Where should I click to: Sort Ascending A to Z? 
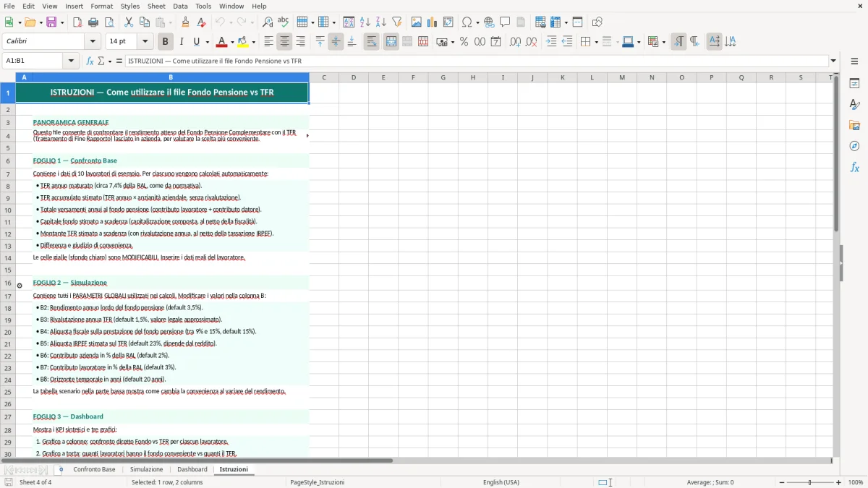click(365, 22)
